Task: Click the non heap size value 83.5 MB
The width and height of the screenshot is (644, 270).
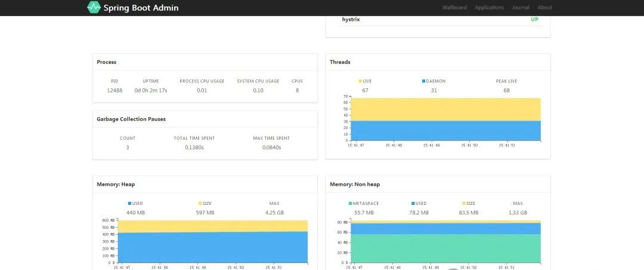Action: pos(469,213)
